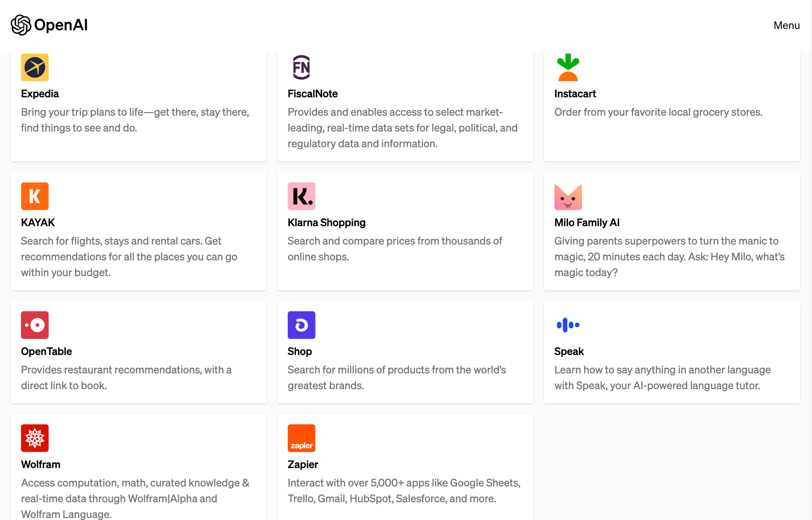Click the Speak plugin title text
812x520 pixels.
568,351
